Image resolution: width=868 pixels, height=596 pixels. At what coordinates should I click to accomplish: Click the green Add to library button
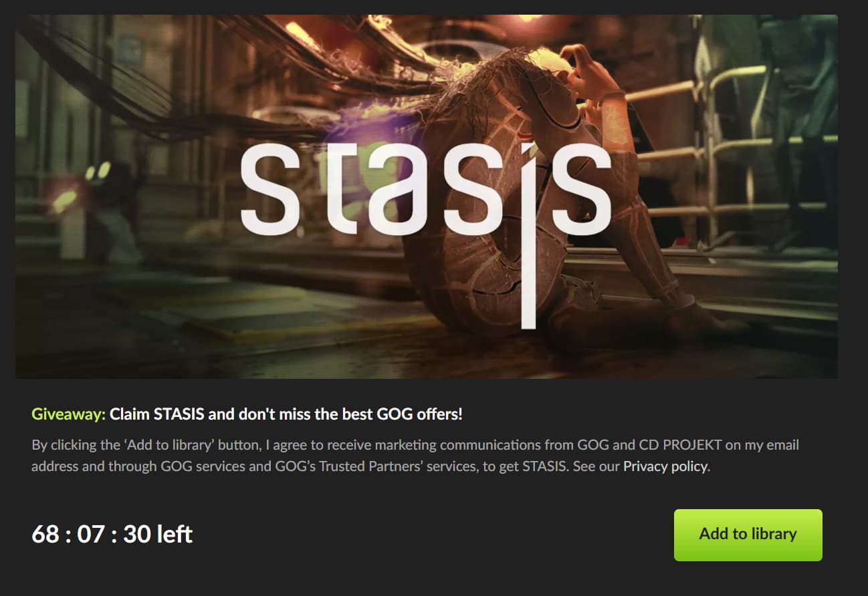[748, 535]
